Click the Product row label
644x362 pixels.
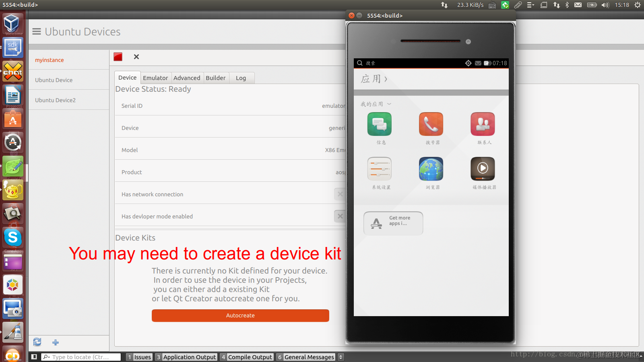[x=132, y=172]
